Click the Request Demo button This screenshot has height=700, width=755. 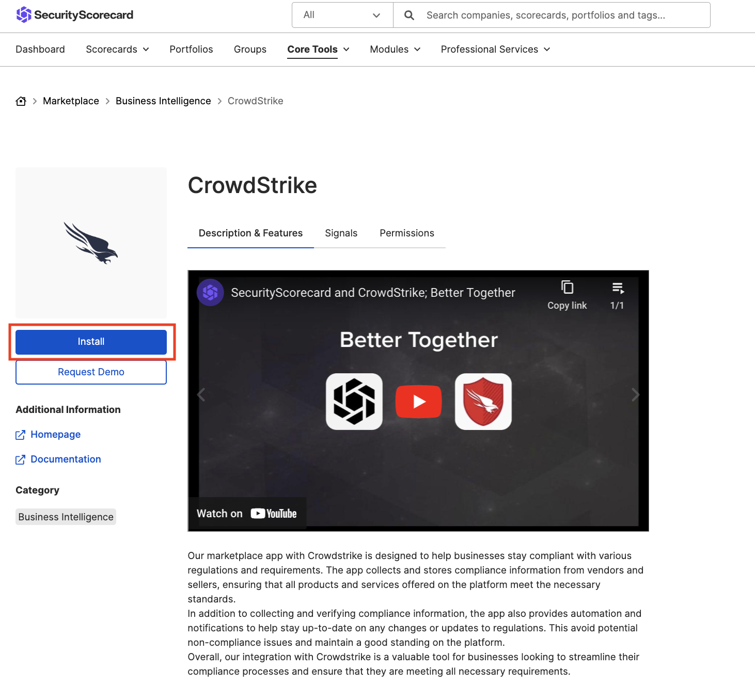tap(91, 372)
